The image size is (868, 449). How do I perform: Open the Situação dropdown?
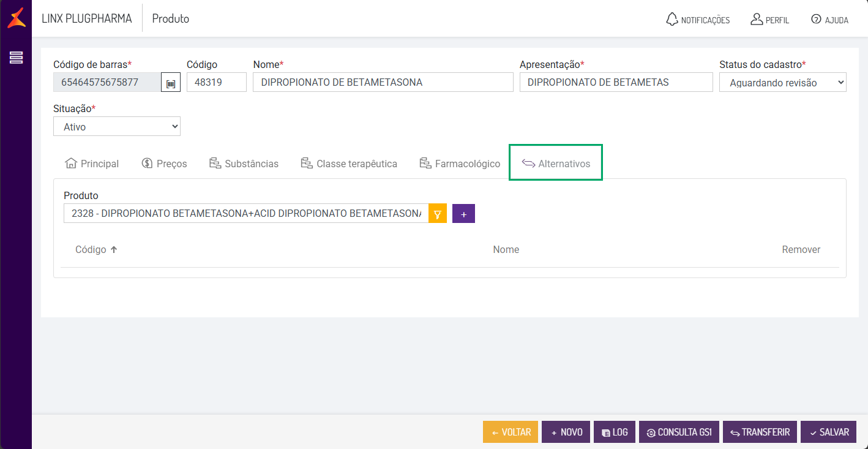coord(116,127)
